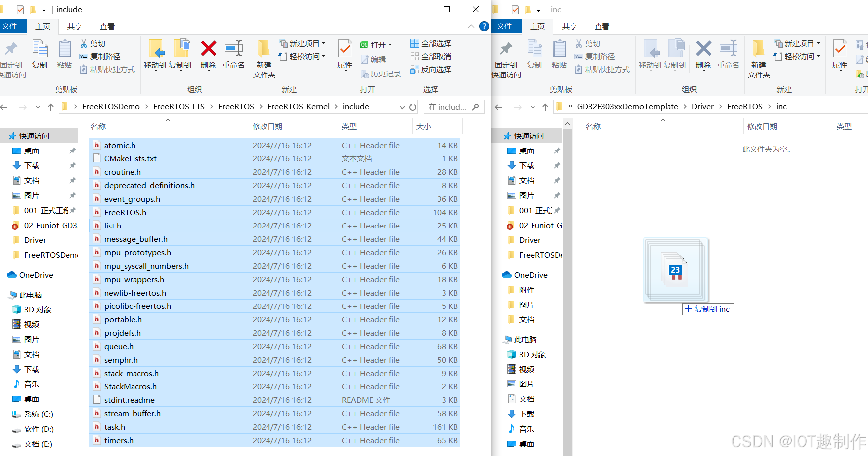Open recent locations dropdown in inc window
This screenshot has height=456, width=868.
click(533, 107)
